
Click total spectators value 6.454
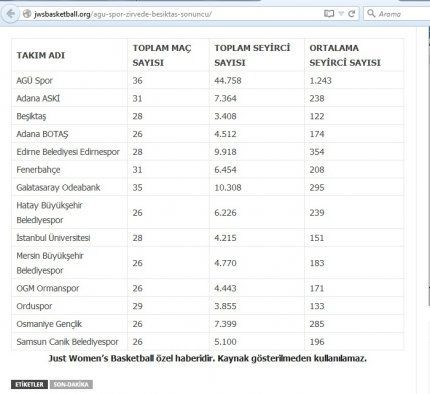[x=225, y=170]
